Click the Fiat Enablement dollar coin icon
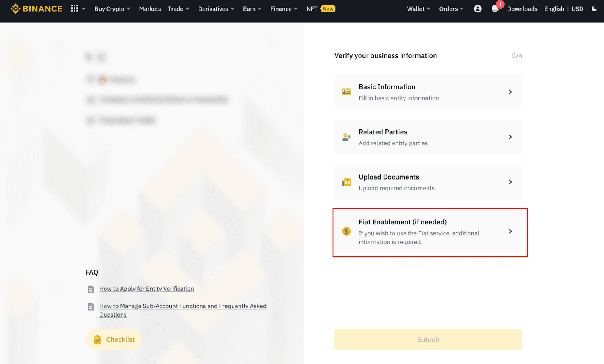Screen dimensions: 604x364 pyautogui.click(x=347, y=231)
